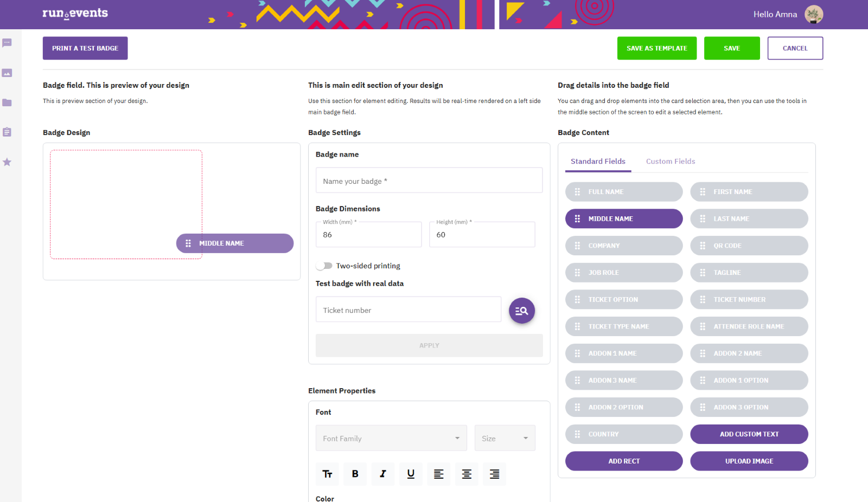This screenshot has width=868, height=502.
Task: Click the chat bubble sidebar icon
Action: pos(7,43)
